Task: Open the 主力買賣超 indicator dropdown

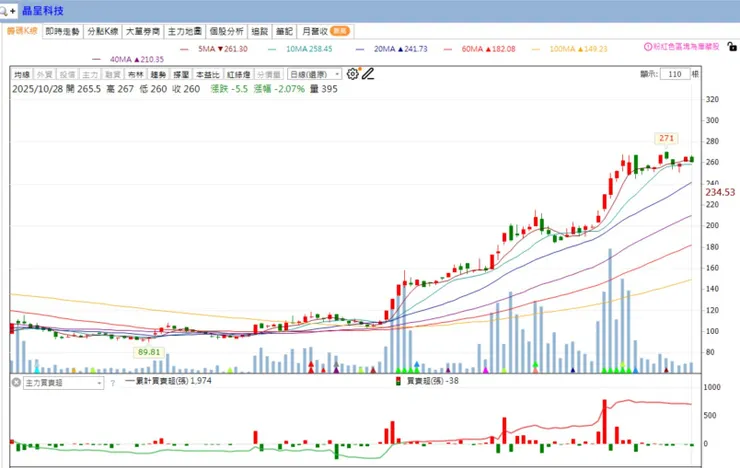Action: tap(63, 383)
